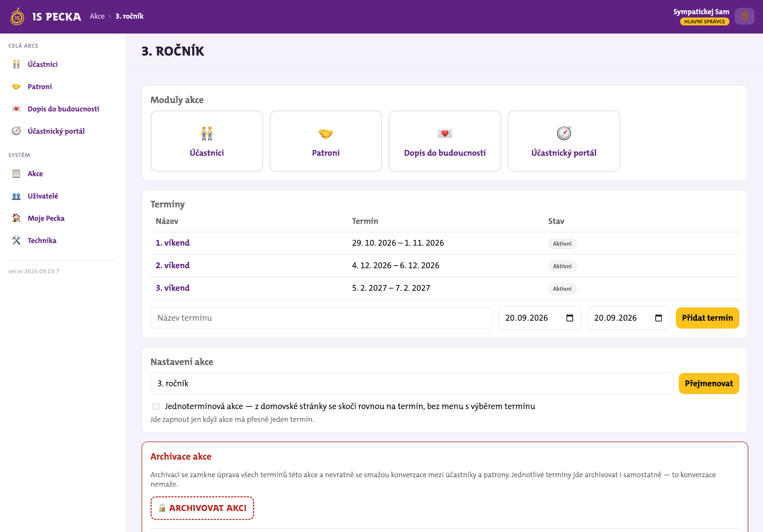Viewport: 763px width, 532px height.
Task: Click the Přidat termín button
Action: click(707, 318)
